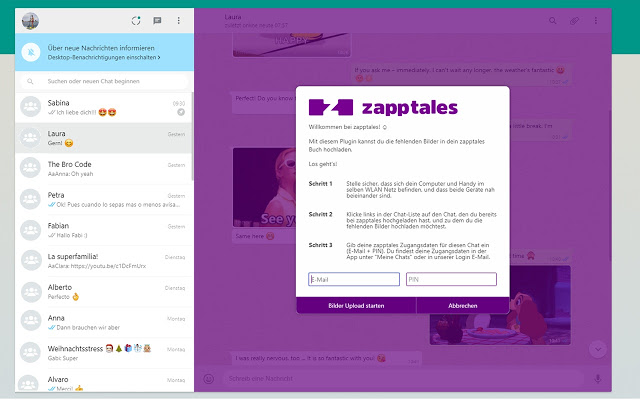The height and width of the screenshot is (400, 640).
Task: Click Schritt 1 instruction text
Action: pyautogui.click(x=420, y=190)
